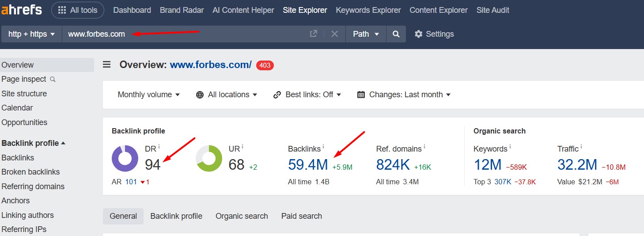The width and height of the screenshot is (644, 236).
Task: Open Site Audit
Action: click(x=493, y=10)
